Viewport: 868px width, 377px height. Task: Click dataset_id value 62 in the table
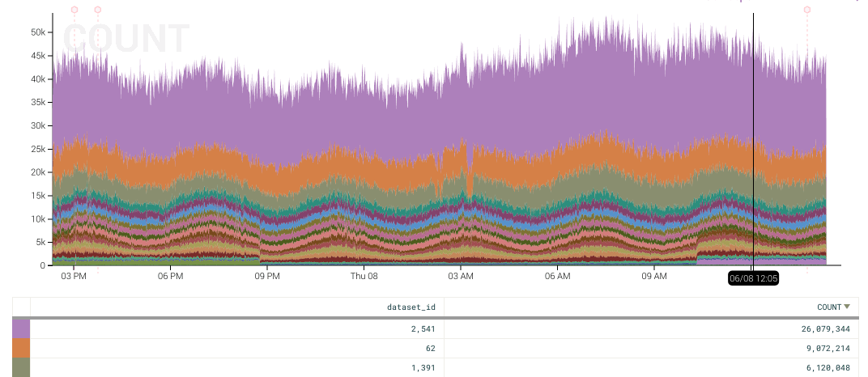click(430, 349)
